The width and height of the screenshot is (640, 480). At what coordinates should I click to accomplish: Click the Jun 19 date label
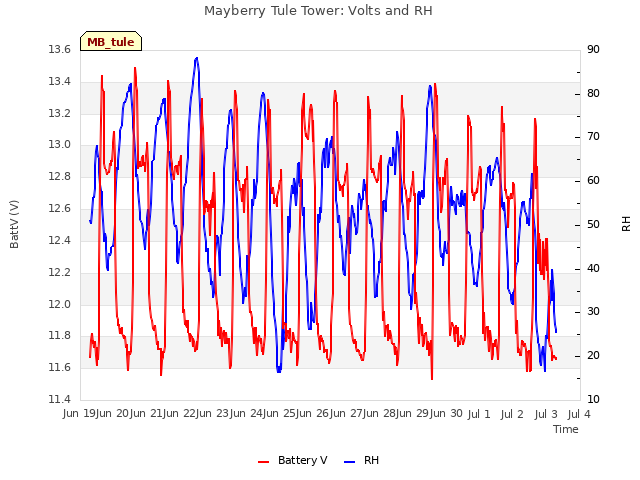point(80,414)
